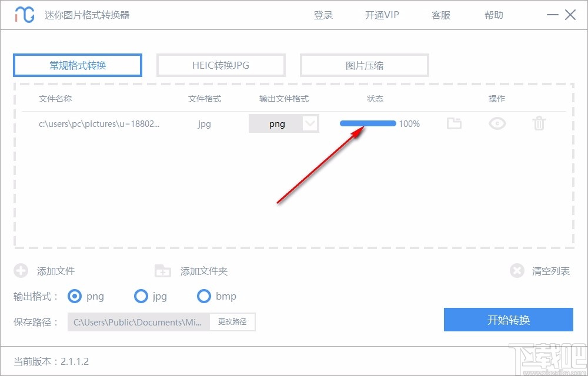This screenshot has width=588, height=376.
Task: Click the folder icon beside 添加文件夹
Action: tap(162, 271)
